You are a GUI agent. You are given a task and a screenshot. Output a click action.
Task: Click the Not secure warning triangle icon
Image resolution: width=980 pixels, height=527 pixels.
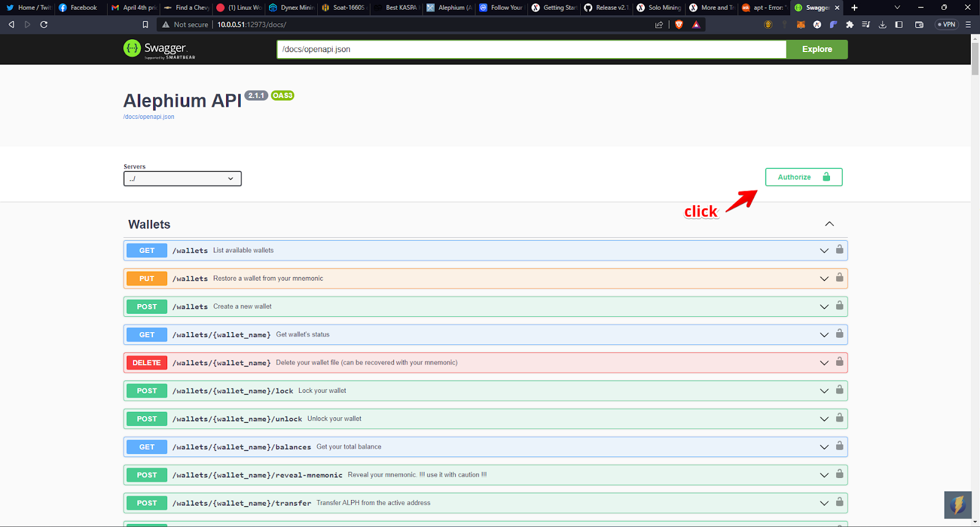coord(165,25)
